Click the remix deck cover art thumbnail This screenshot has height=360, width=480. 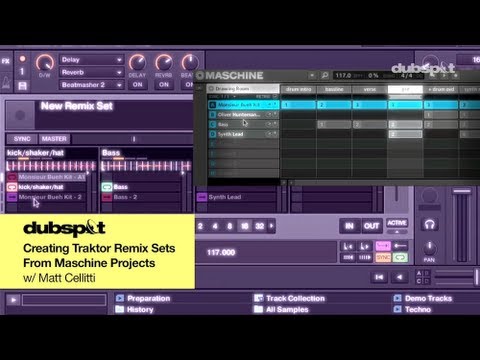point(20,115)
